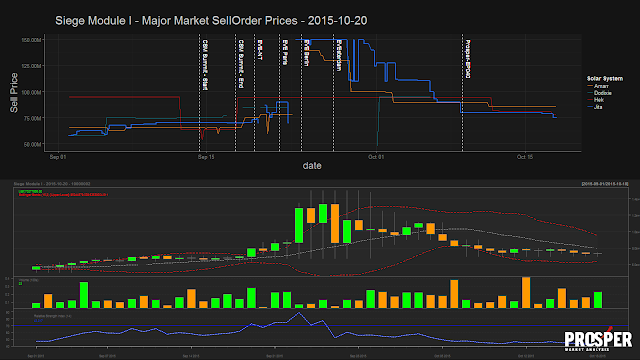The height and width of the screenshot is (360, 640).
Task: Click the 150.00M sell price tick label
Action: click(31, 40)
